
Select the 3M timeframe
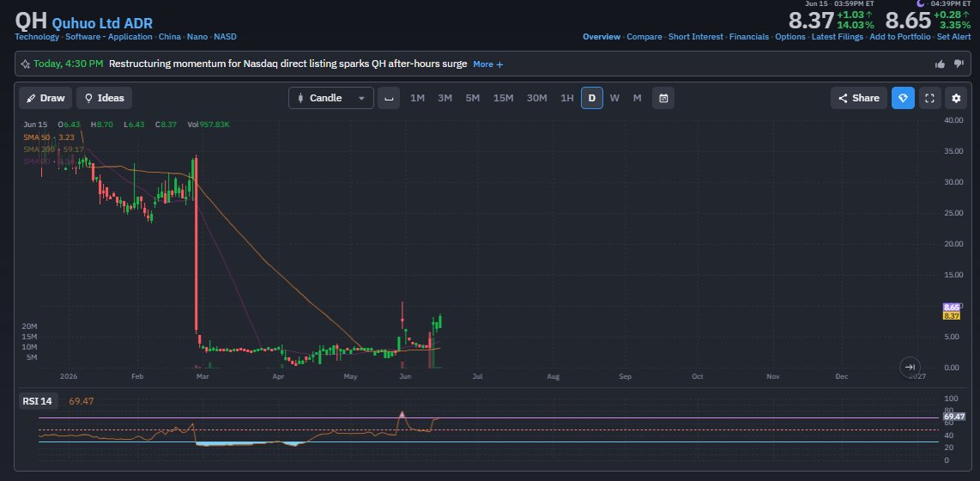pyautogui.click(x=445, y=98)
